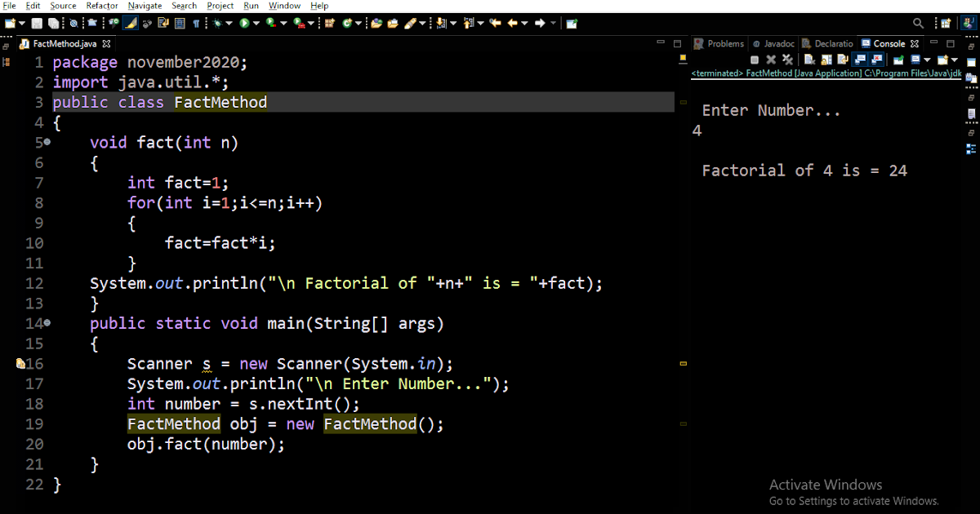This screenshot has height=514, width=980.
Task: Toggle Pin Console in the Console toolbar
Action: tap(899, 59)
